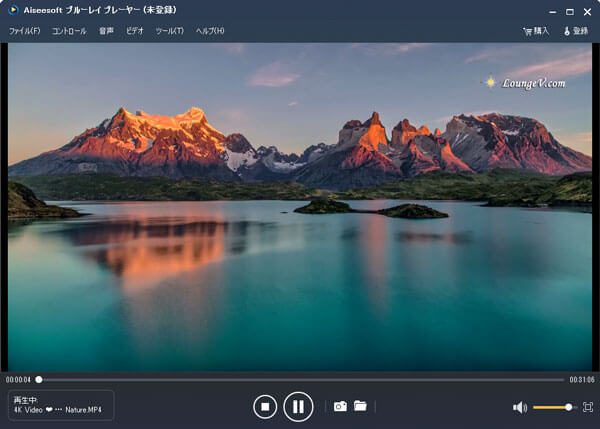Click the Aiseesoft app logo in title bar
The width and height of the screenshot is (600, 429).
coord(12,11)
